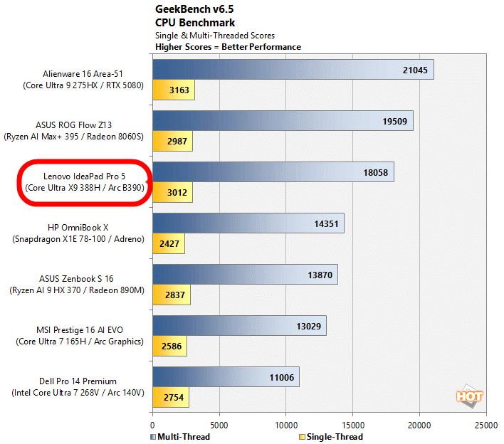
Task: Click the Alienware single-thread bar showing 3163
Action: pyautogui.click(x=174, y=90)
